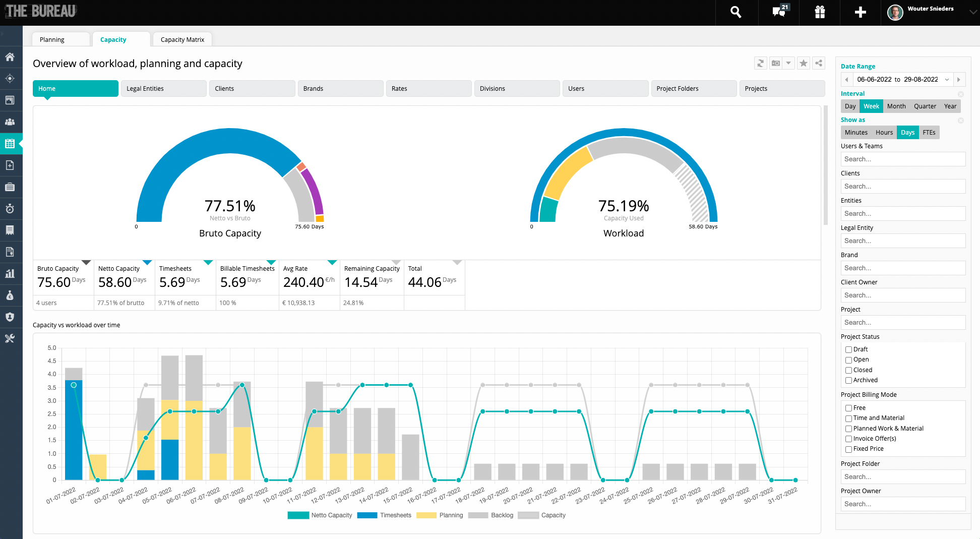The image size is (980, 539).
Task: Click the gift icon in top bar
Action: (x=820, y=12)
